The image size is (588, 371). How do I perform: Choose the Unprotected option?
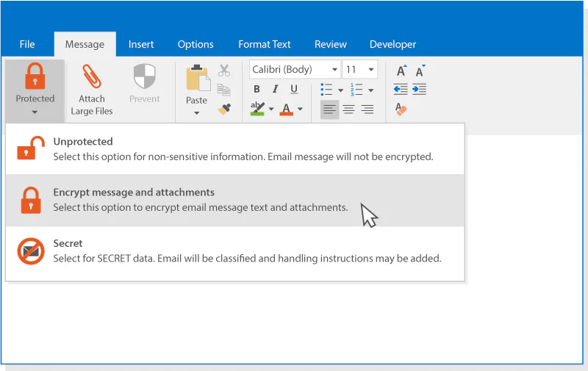point(234,149)
